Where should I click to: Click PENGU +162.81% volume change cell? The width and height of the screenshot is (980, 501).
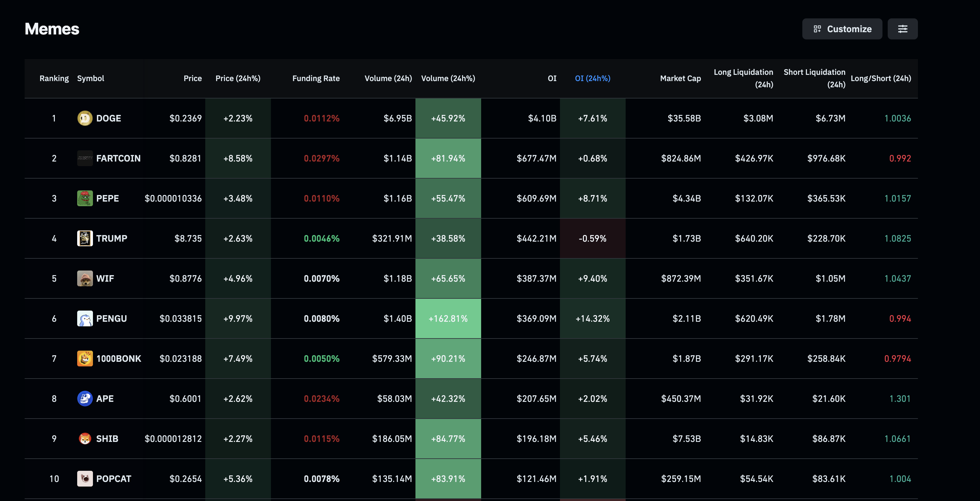point(448,318)
